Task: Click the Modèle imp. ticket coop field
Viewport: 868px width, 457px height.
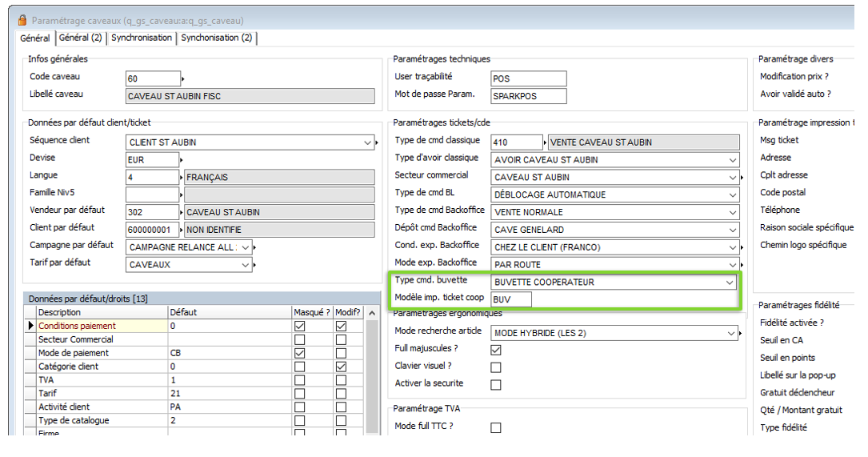Action: point(510,300)
